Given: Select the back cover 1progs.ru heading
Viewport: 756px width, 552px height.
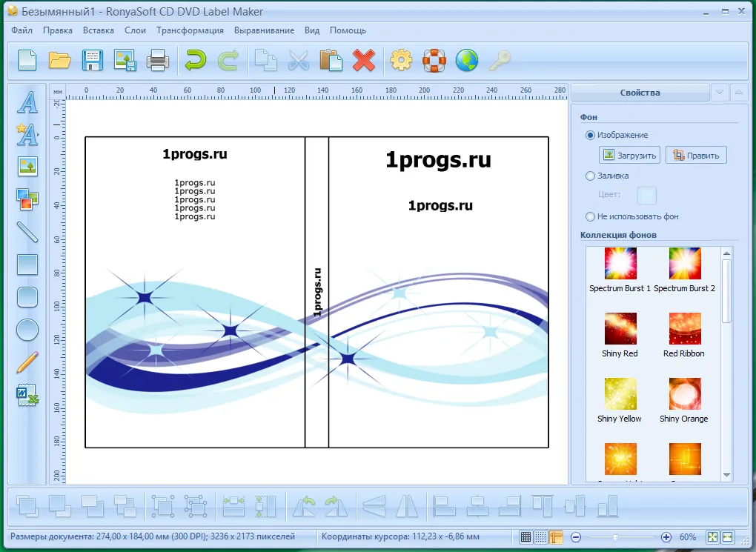Looking at the screenshot, I should [x=195, y=154].
